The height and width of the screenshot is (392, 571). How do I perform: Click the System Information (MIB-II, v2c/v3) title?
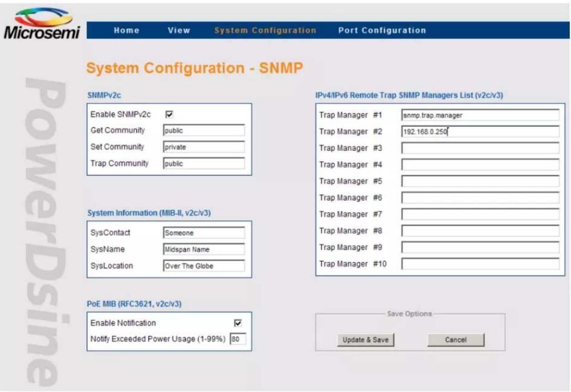(149, 213)
